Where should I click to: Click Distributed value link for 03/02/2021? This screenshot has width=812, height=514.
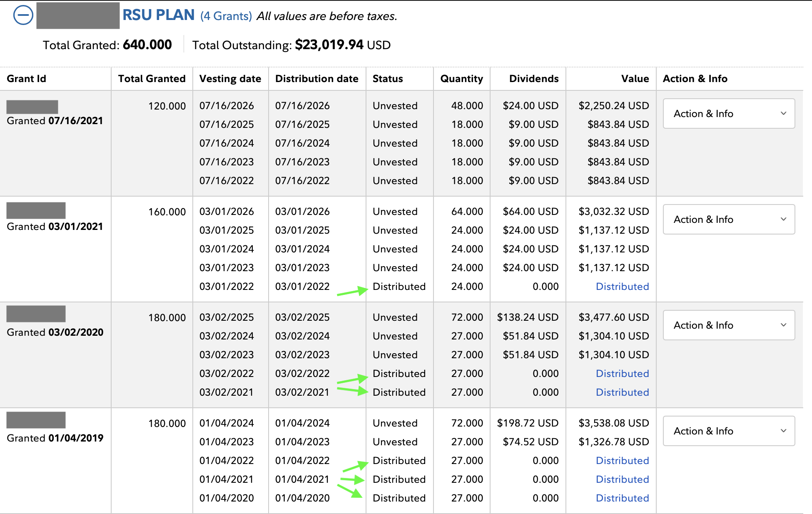pos(622,392)
